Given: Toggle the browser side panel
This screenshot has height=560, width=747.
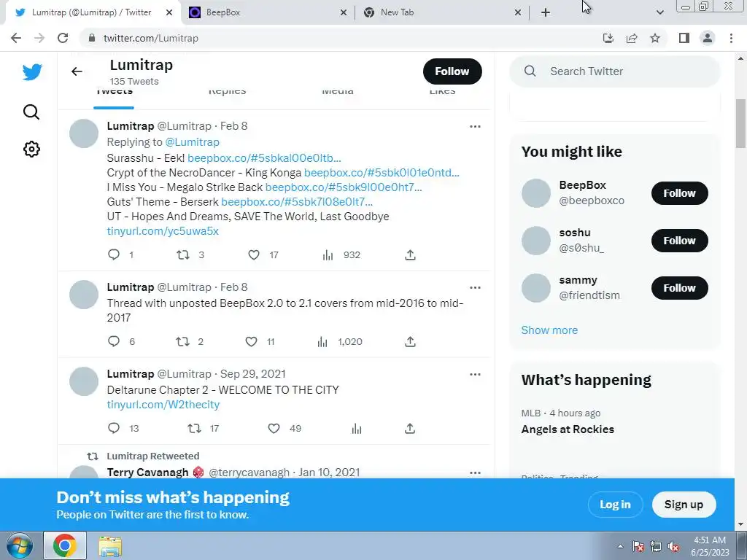Looking at the screenshot, I should tap(684, 38).
